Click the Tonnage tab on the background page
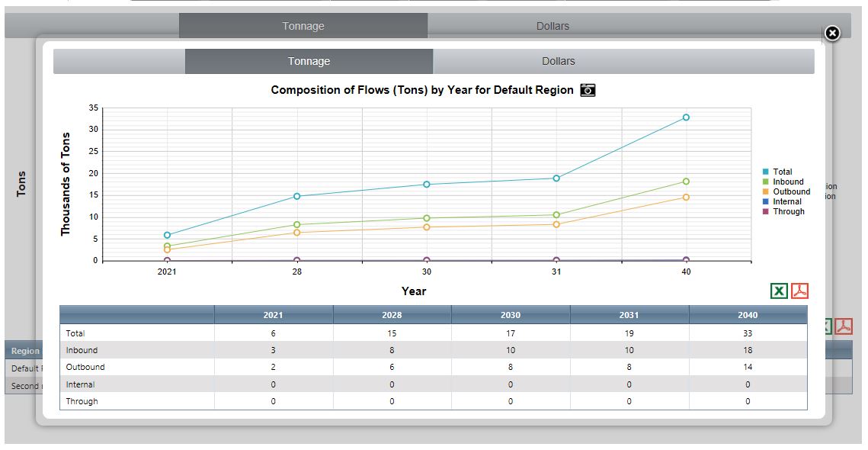The height and width of the screenshot is (450, 868). click(303, 25)
